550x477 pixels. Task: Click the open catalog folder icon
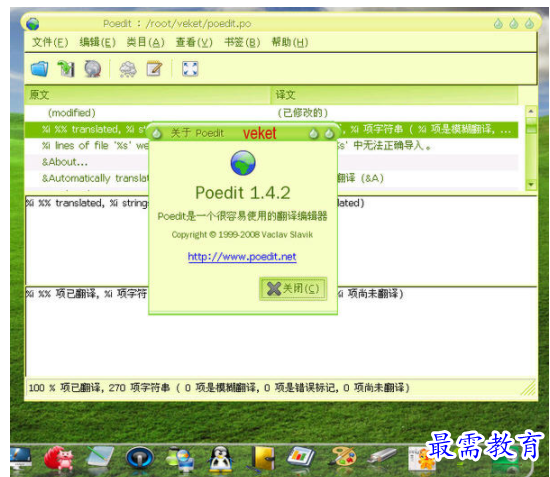(x=39, y=69)
